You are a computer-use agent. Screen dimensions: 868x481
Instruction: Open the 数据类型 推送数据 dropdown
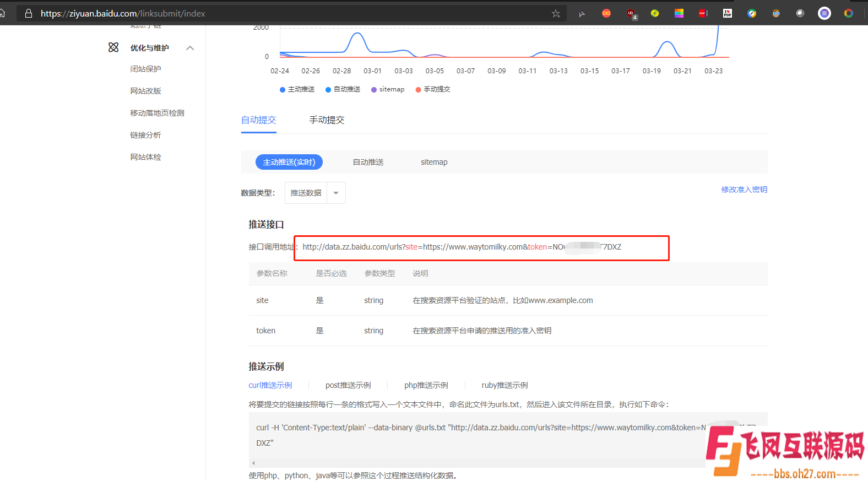click(315, 193)
